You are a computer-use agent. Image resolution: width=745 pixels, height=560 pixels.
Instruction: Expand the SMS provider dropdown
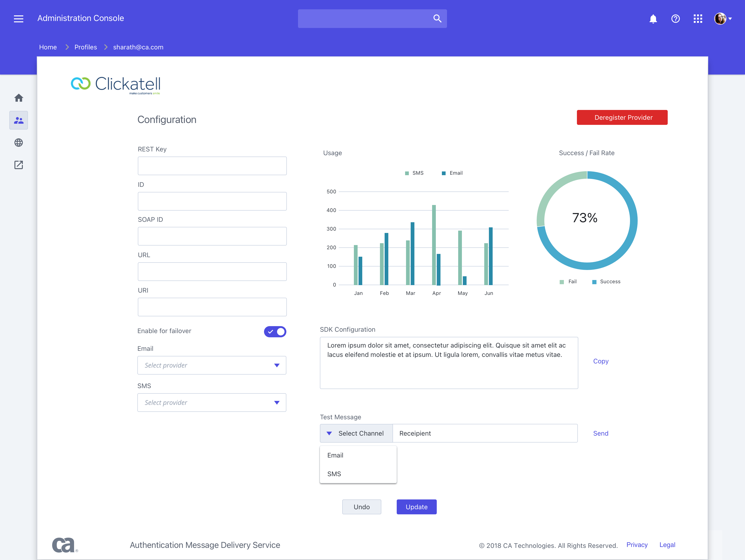(x=212, y=403)
